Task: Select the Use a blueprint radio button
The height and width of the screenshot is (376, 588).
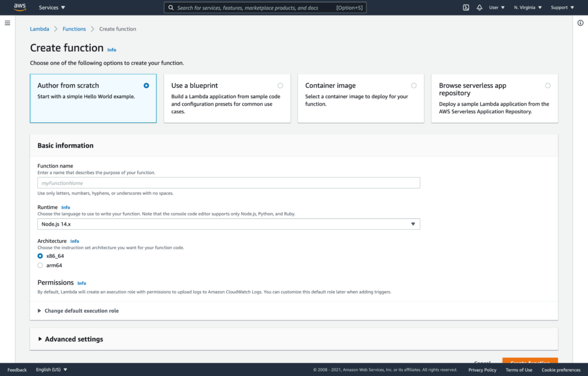Action: [x=280, y=86]
